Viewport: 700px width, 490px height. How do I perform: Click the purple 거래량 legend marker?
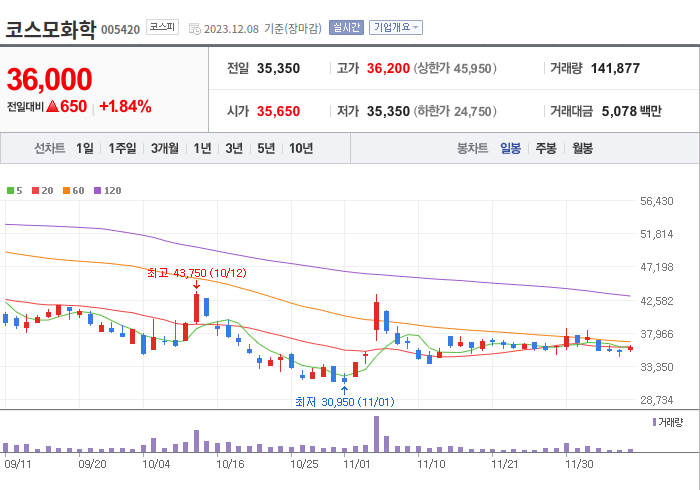[654, 422]
